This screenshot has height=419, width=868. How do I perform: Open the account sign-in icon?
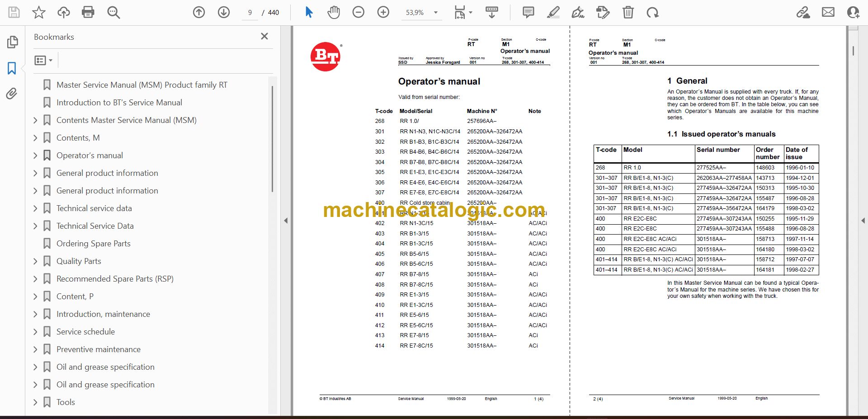coord(853,12)
